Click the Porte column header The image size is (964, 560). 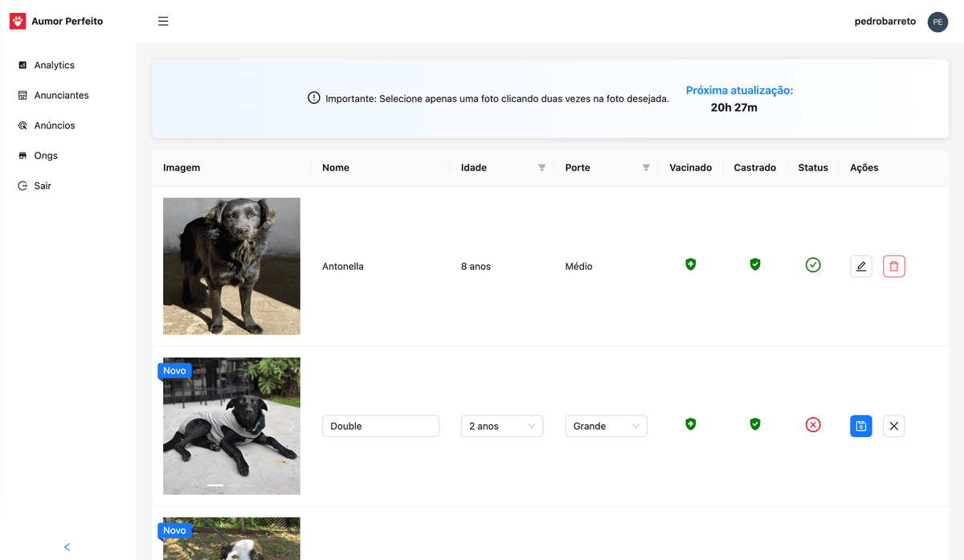[x=578, y=168]
